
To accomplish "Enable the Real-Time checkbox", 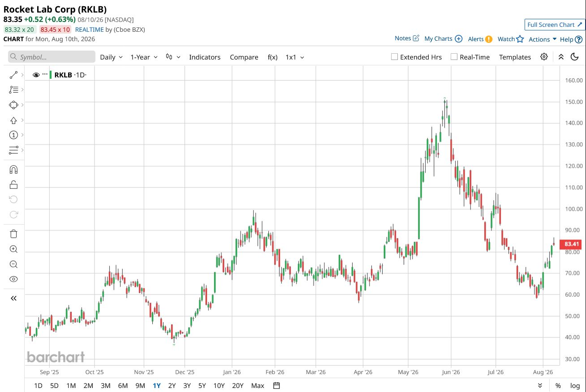I will (x=454, y=57).
